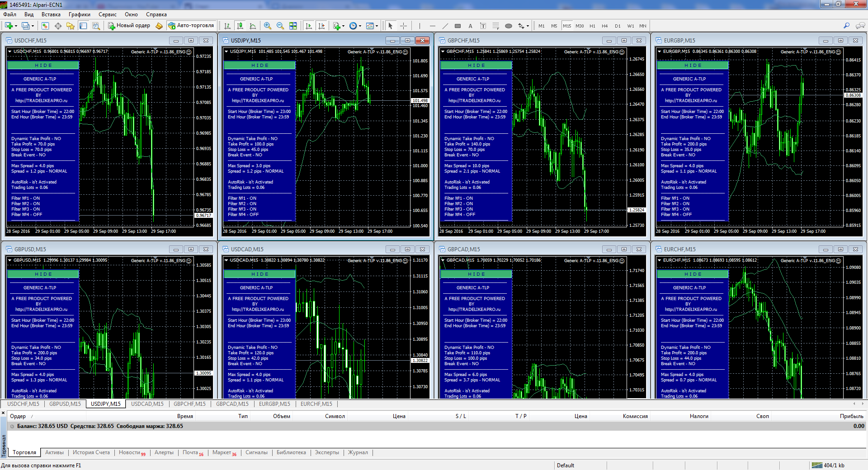Image resolution: width=868 pixels, height=470 pixels.
Task: Select the H1 timeframe
Action: point(592,26)
